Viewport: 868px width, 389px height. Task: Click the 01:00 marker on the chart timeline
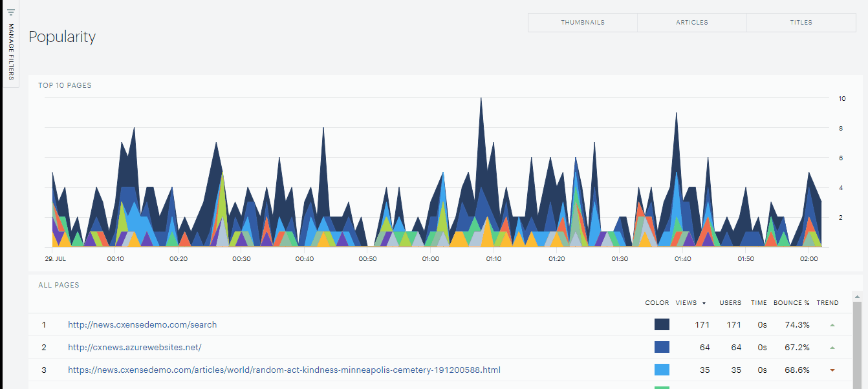[431, 259]
